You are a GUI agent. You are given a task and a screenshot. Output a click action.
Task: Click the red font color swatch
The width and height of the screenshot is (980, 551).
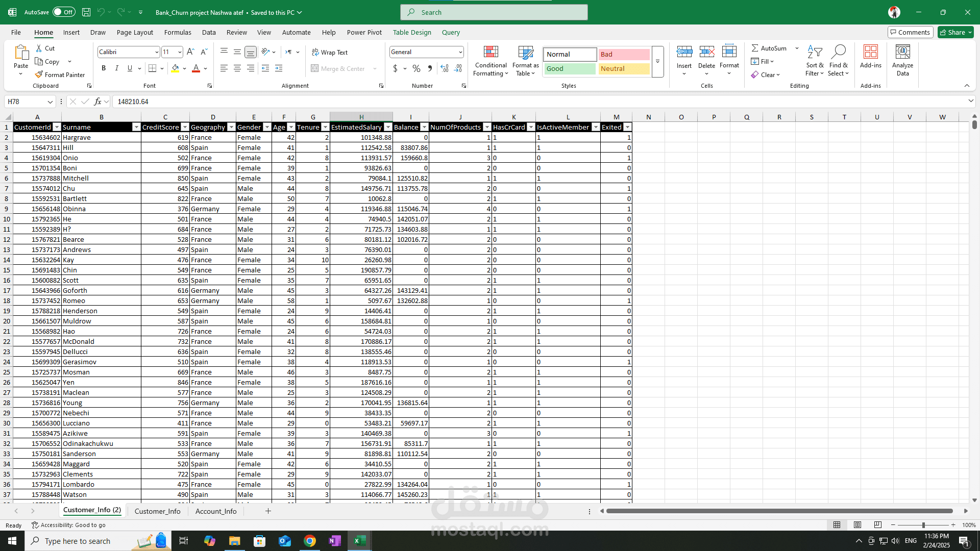click(196, 68)
